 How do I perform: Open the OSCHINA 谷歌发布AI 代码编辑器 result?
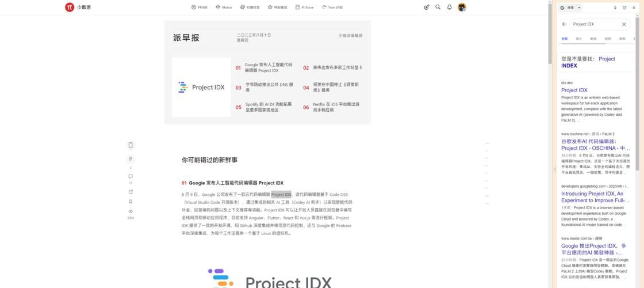coord(596,145)
